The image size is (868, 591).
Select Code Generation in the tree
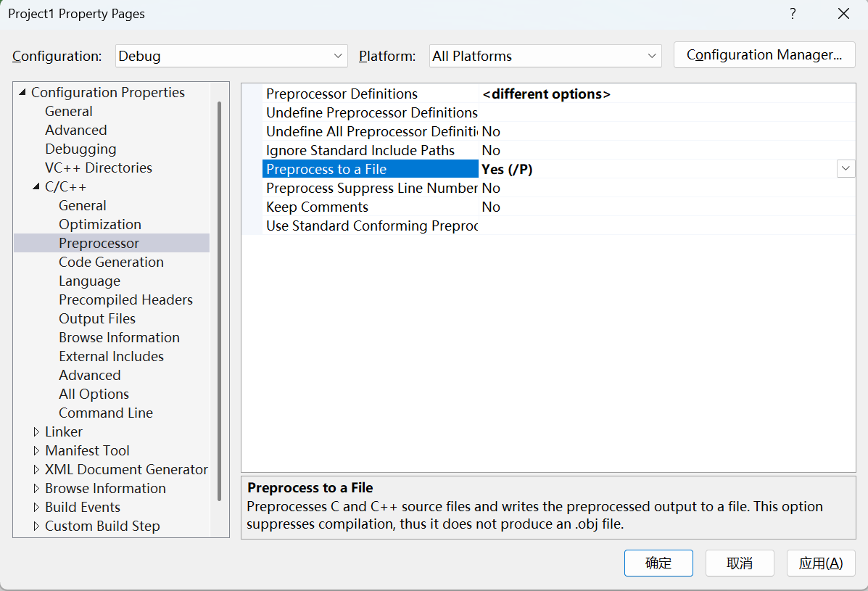pyautogui.click(x=111, y=262)
